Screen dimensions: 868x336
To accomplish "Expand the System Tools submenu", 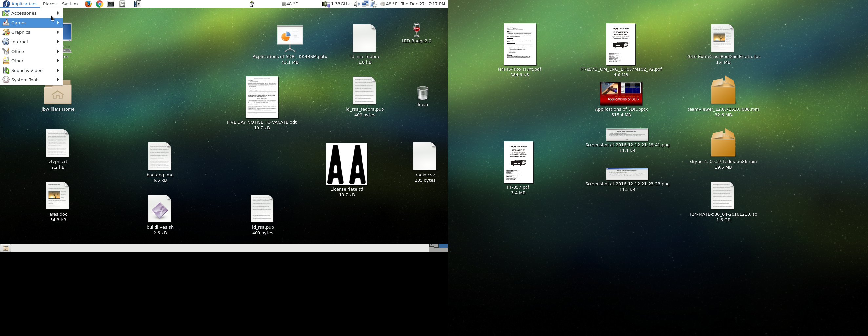I will (31, 80).
